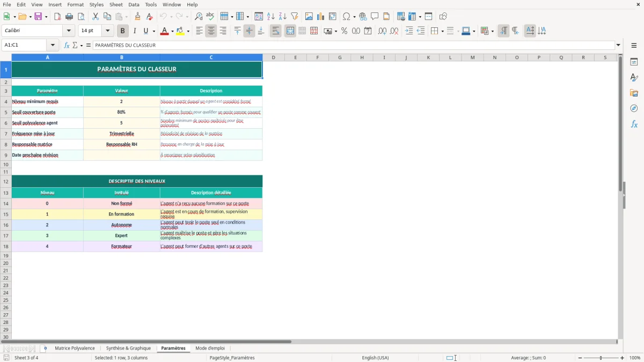Save the document with the toolbar icon

[x=38, y=17]
